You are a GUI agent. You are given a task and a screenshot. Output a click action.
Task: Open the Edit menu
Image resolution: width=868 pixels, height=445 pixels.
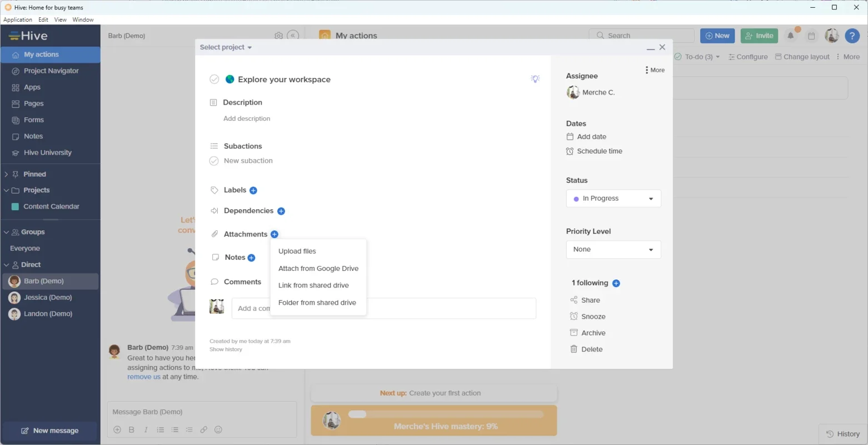point(43,19)
